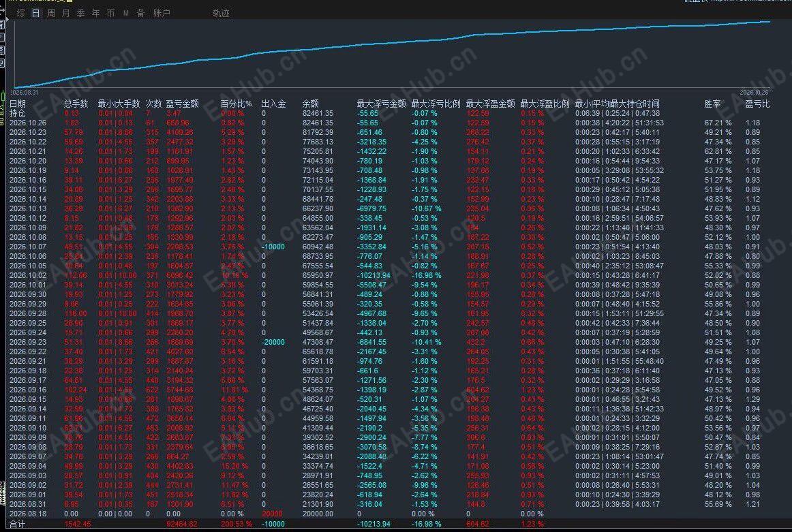Click the 最大浮亏比例 column header

coord(436,104)
